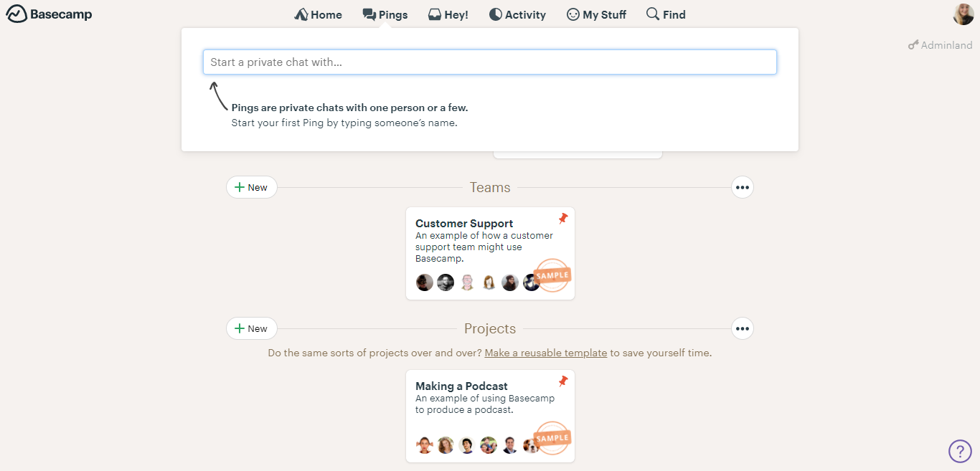Unpin the Customer Support team

(563, 219)
